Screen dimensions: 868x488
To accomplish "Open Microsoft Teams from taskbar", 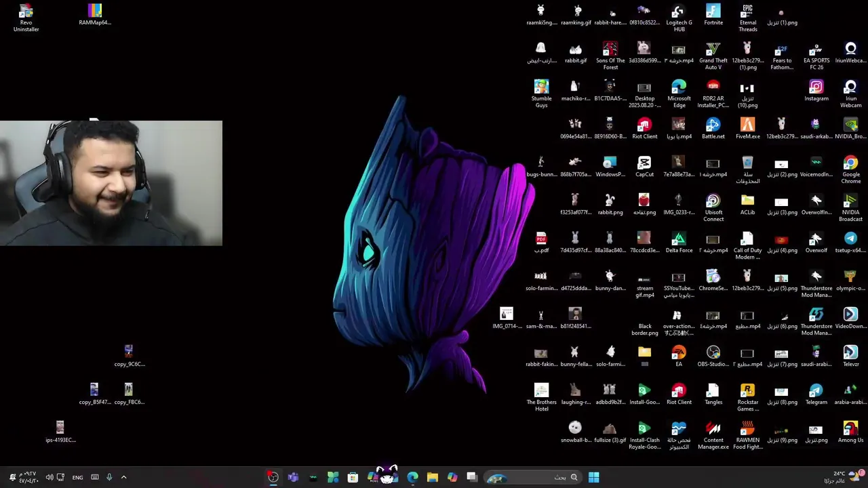I will pyautogui.click(x=293, y=477).
